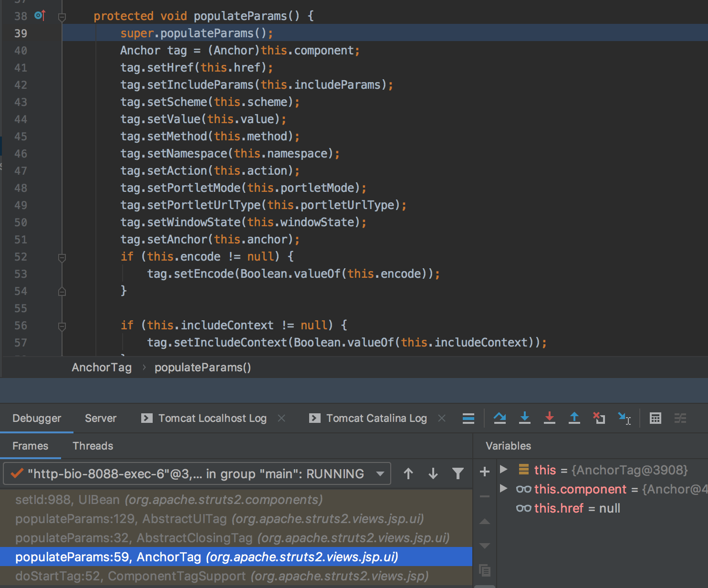Click on the tag.setHref(this.href) line
This screenshot has width=708, height=588.
(197, 68)
